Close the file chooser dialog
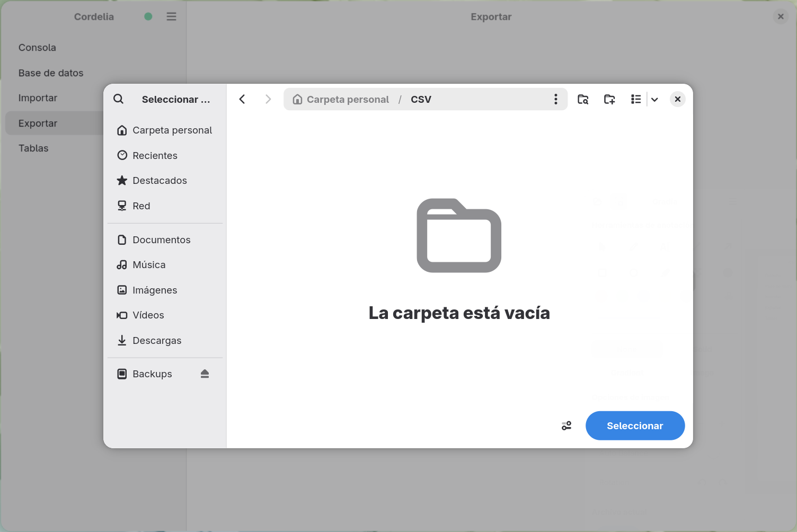797x532 pixels. point(678,99)
